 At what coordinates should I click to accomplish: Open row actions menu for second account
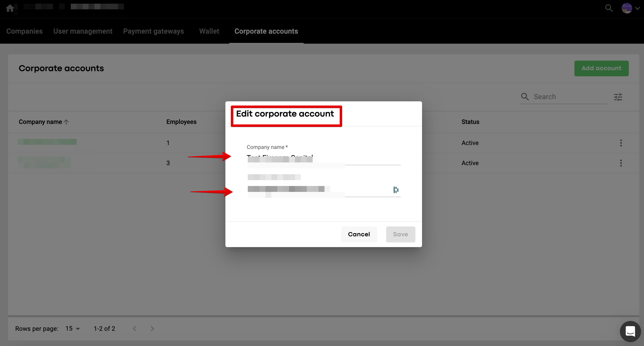[621, 163]
